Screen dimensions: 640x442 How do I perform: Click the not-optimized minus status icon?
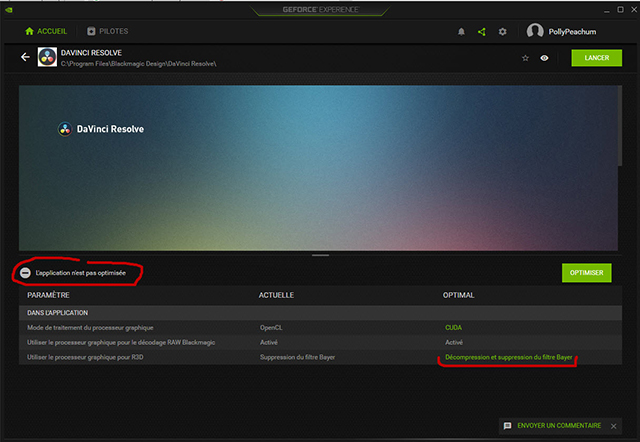(25, 273)
